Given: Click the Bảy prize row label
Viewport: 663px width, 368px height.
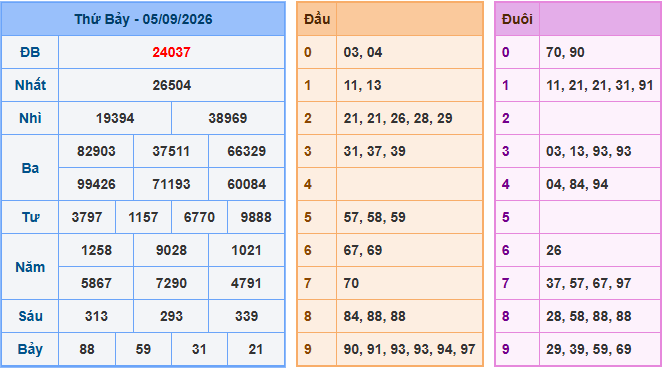Looking at the screenshot, I should (x=30, y=349).
